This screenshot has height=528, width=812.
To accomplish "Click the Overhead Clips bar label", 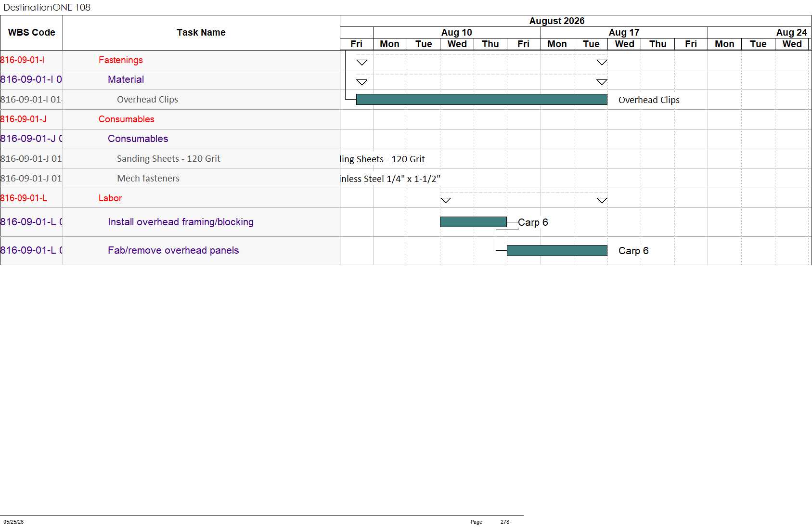I will click(649, 100).
